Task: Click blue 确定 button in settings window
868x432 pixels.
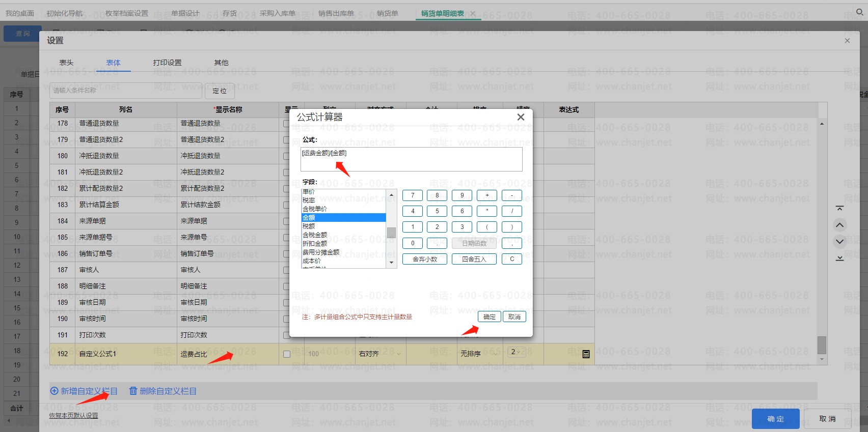Action: [x=776, y=419]
